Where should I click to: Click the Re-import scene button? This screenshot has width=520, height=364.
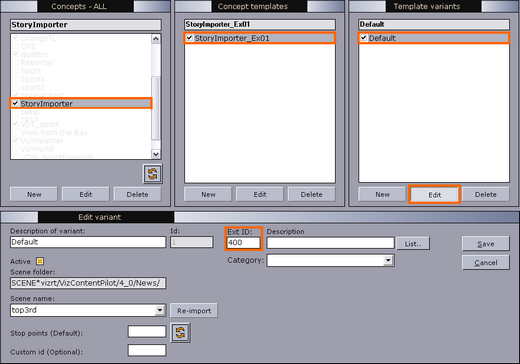click(194, 311)
